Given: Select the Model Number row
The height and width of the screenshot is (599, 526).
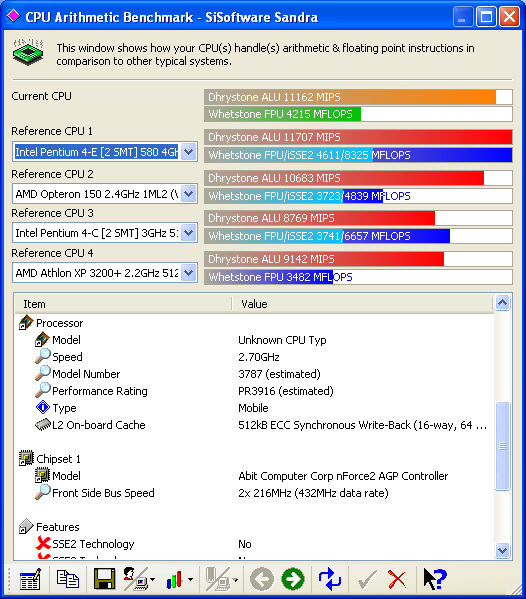Looking at the screenshot, I should pos(254,374).
